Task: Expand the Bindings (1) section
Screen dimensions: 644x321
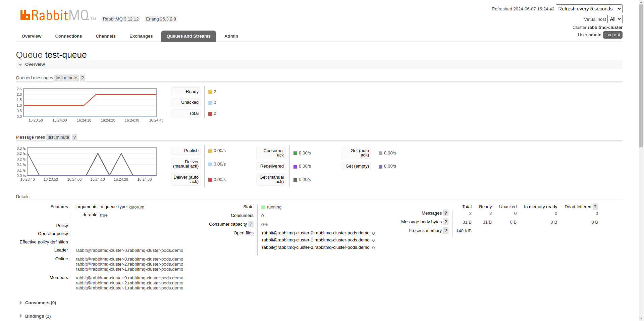Action: point(38,316)
